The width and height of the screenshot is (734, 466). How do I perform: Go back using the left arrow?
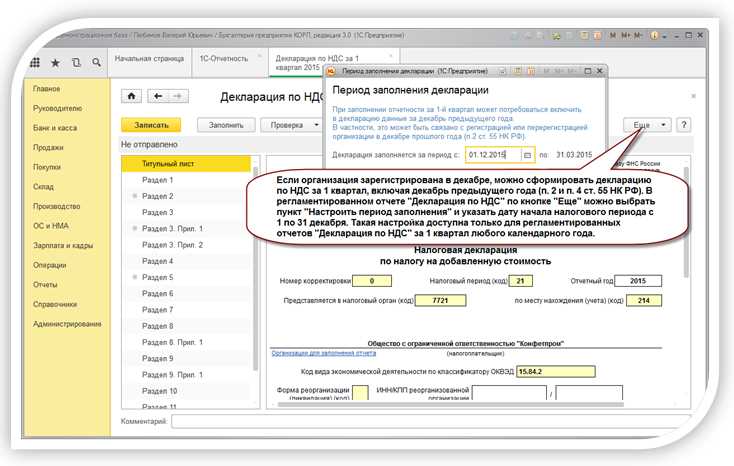(x=156, y=96)
